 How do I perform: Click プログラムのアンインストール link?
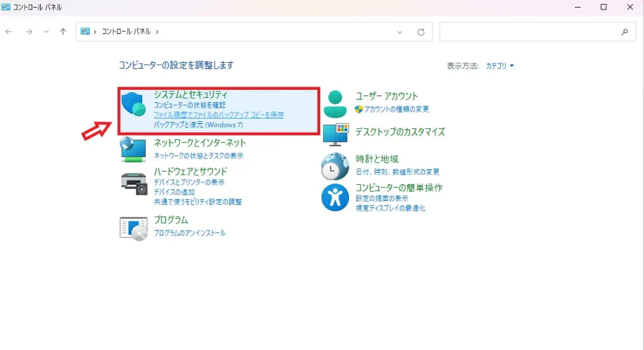click(189, 233)
